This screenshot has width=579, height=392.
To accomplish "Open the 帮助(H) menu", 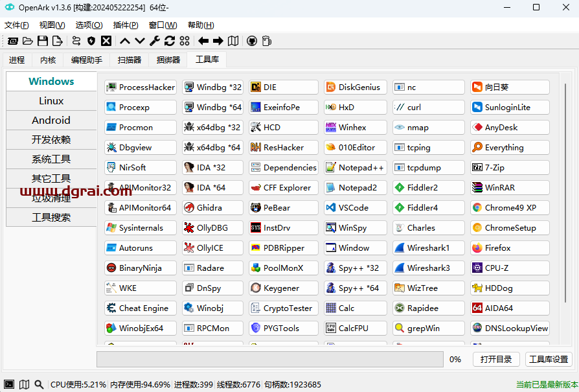I will coord(201,25).
